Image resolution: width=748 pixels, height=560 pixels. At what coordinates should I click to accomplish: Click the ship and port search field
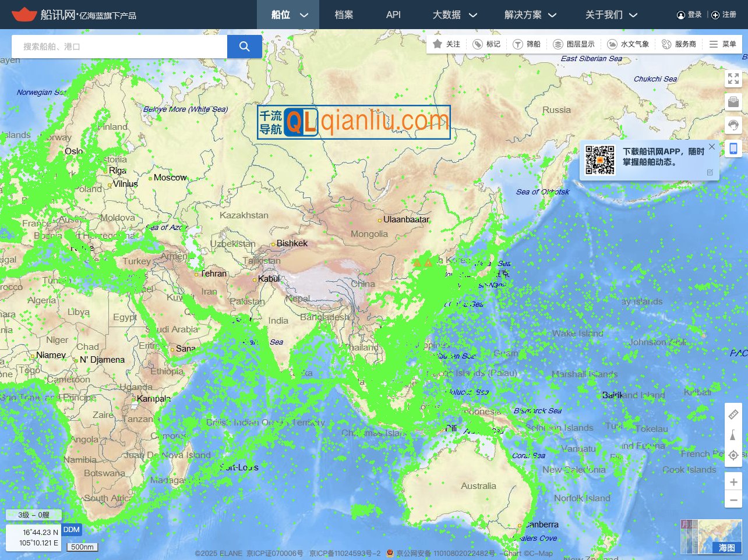pyautogui.click(x=119, y=47)
